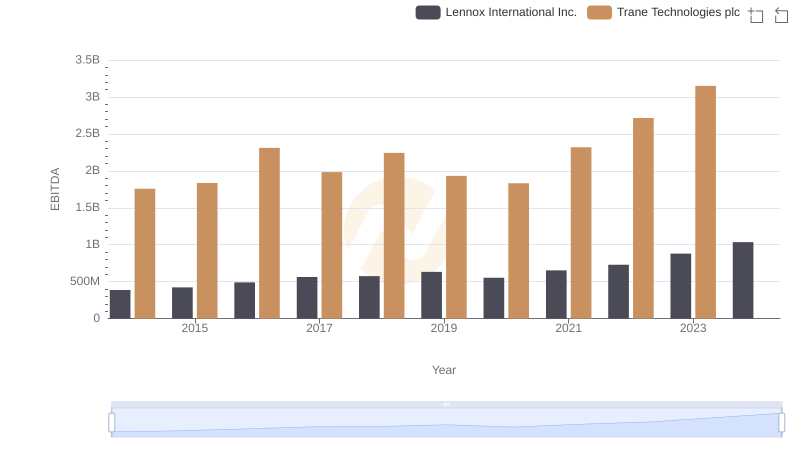Image resolution: width=800 pixels, height=461 pixels.
Task: Select the Lennox 2019 bar
Action: (432, 295)
